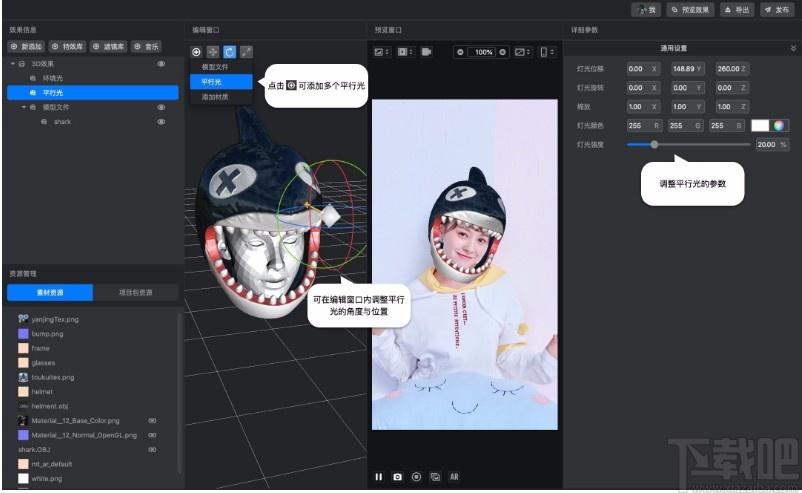Switch to 素材资源 tab
The height and width of the screenshot is (493, 802).
point(50,293)
